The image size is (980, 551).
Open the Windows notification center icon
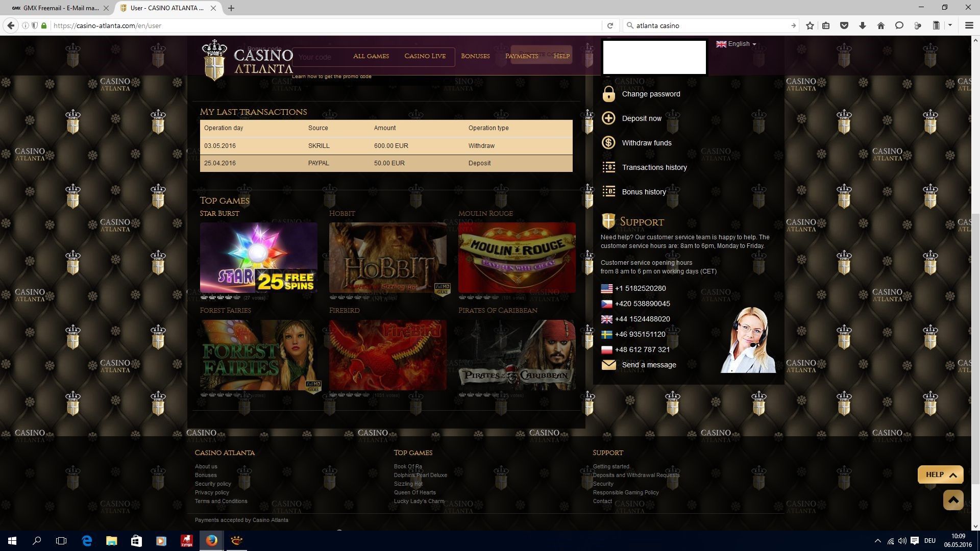tap(915, 541)
